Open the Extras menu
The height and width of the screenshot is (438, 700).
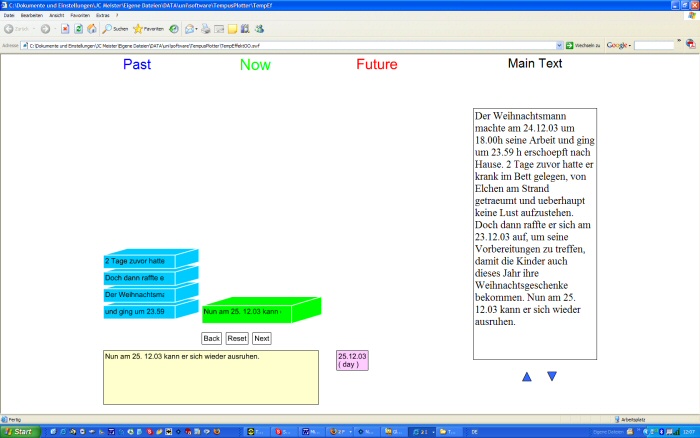[x=103, y=16]
